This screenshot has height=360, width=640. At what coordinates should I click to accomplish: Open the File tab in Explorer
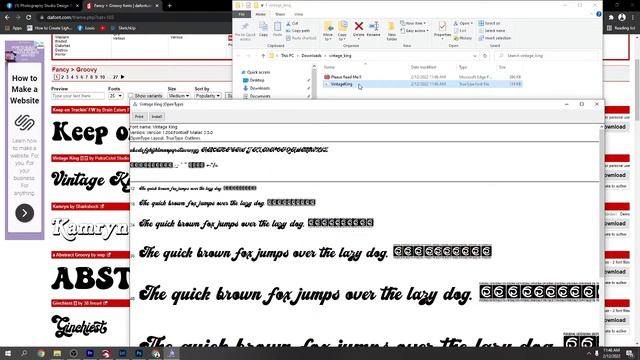242,14
